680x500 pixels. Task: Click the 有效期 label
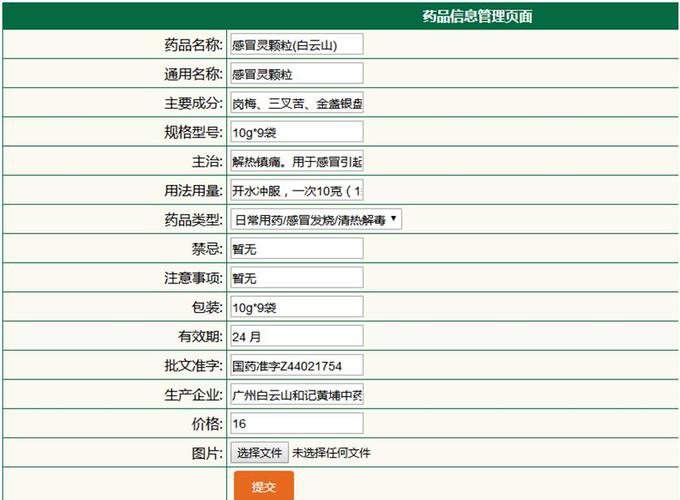pos(200,336)
